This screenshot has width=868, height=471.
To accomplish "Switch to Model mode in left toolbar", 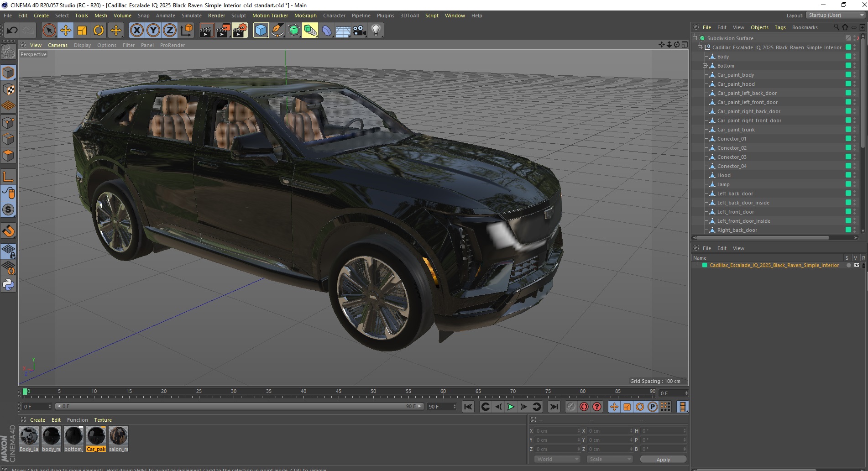I will click(x=8, y=73).
